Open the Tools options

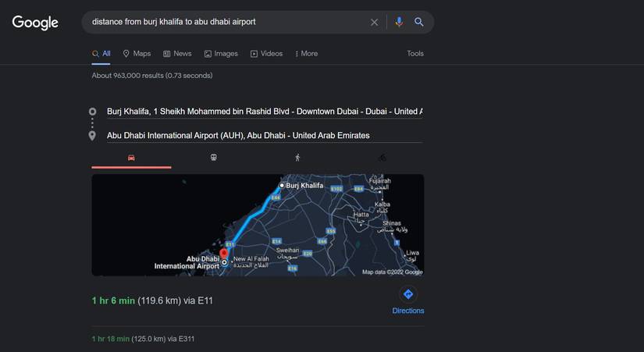(x=415, y=54)
